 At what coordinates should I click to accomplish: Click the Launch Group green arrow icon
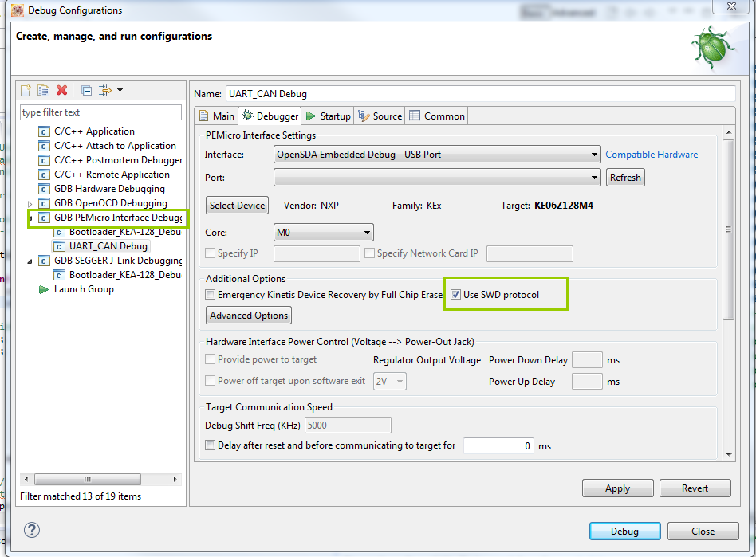coord(44,289)
